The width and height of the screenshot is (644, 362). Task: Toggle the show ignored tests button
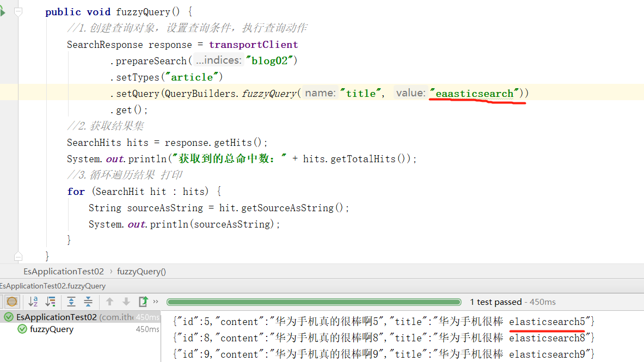click(11, 302)
